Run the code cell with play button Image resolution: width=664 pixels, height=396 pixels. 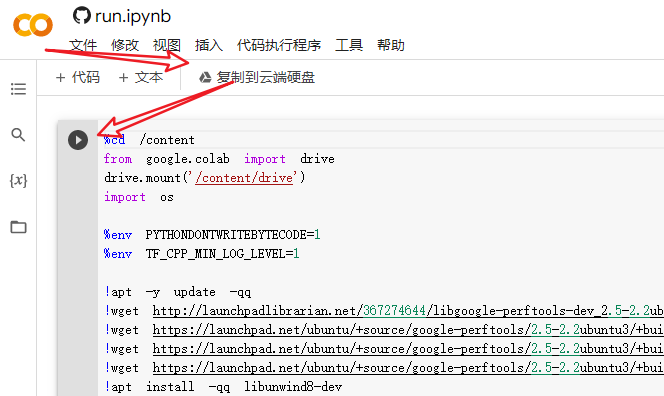[78, 140]
